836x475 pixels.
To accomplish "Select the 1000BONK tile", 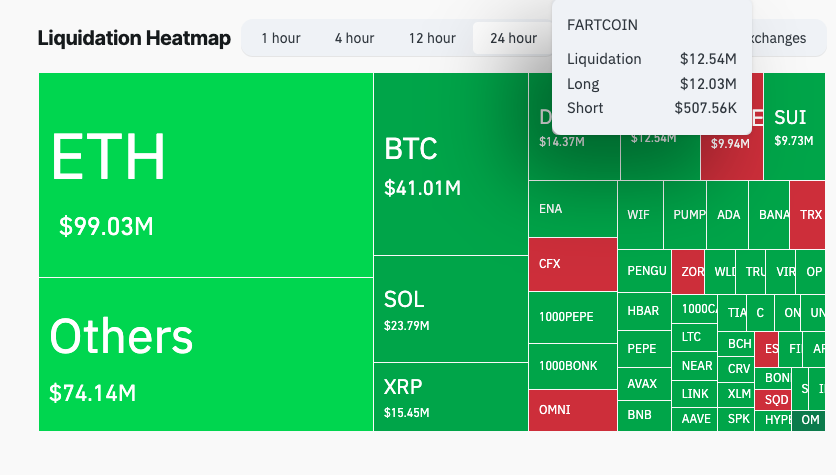I will pyautogui.click(x=572, y=365).
